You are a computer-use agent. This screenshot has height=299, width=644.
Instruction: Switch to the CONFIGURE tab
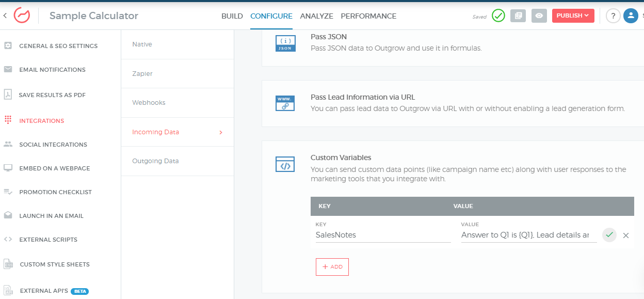pyautogui.click(x=271, y=16)
